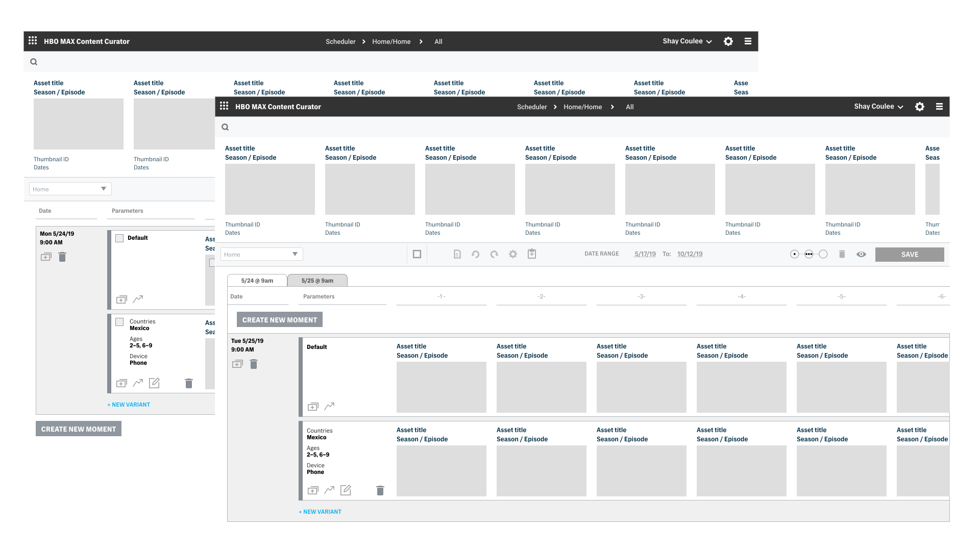Image resolution: width=980 pixels, height=551 pixels.
Task: Open trend analytics for Default variant, back window
Action: [x=138, y=299]
